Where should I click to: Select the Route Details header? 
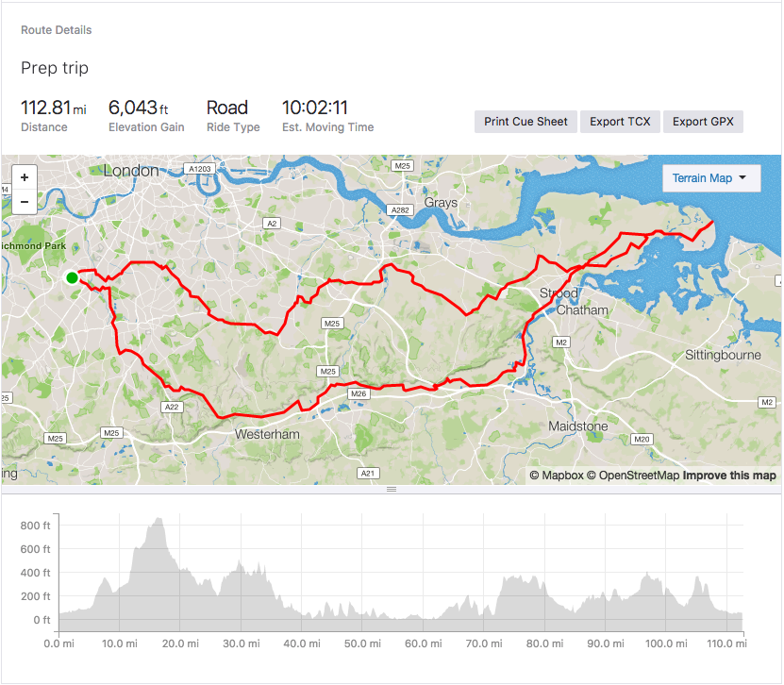pyautogui.click(x=56, y=29)
